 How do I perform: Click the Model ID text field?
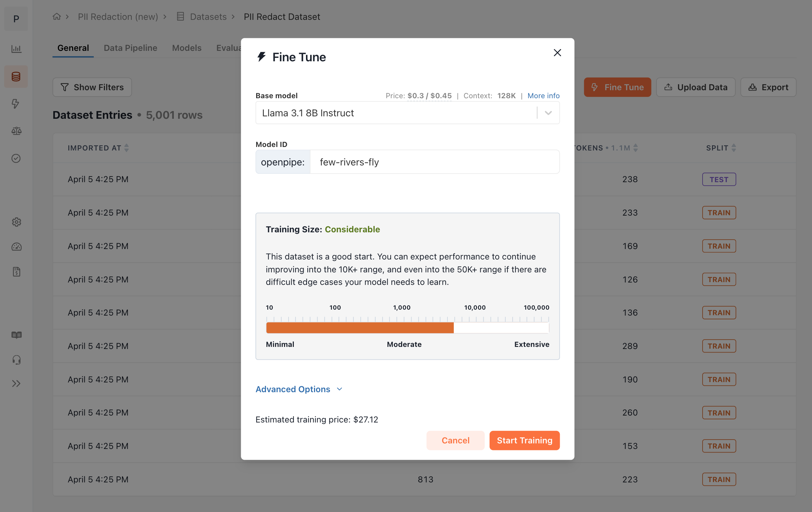[434, 162]
